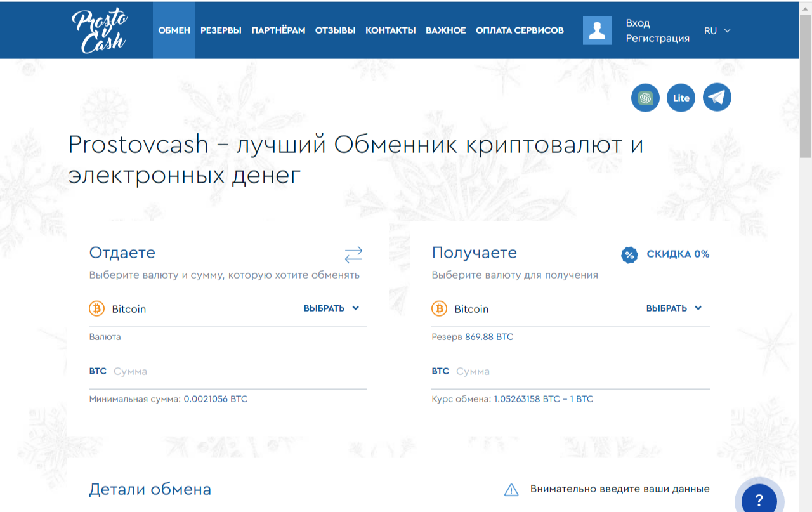This screenshot has width=812, height=512.
Task: Open the ОБМЕН menu tab
Action: pyautogui.click(x=174, y=30)
